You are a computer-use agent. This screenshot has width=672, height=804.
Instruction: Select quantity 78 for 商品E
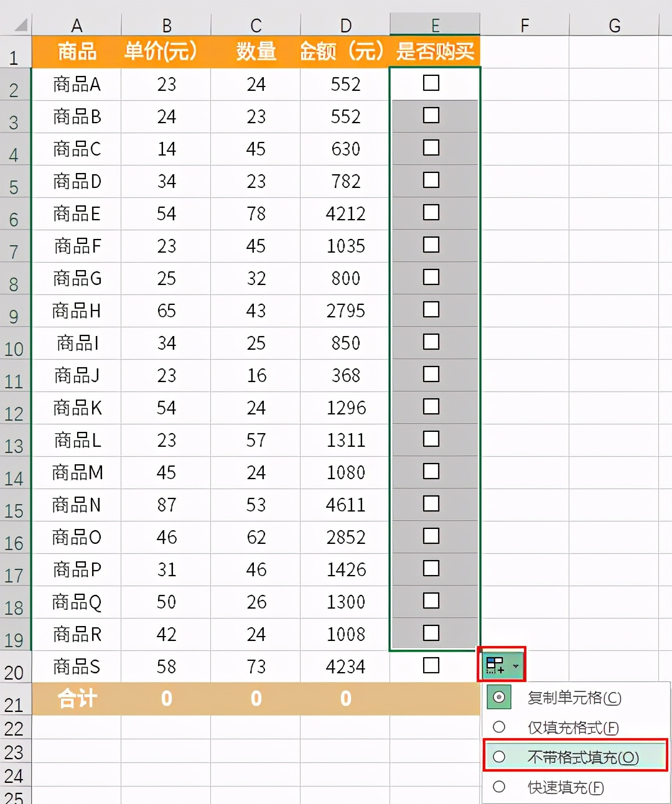tap(256, 213)
